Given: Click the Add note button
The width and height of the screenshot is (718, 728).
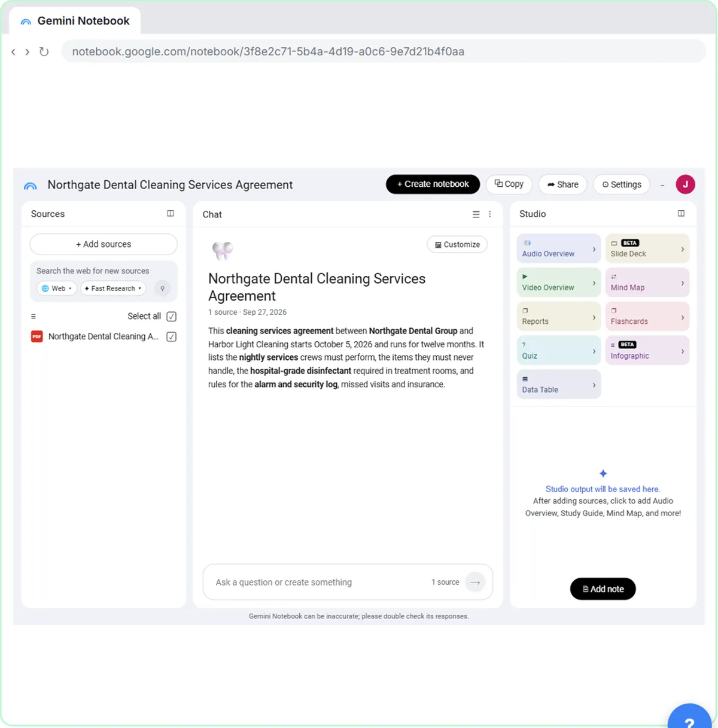Looking at the screenshot, I should pyautogui.click(x=603, y=589).
